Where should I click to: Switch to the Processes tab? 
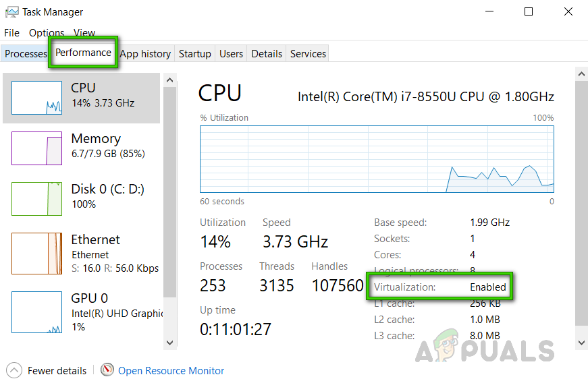coord(26,54)
